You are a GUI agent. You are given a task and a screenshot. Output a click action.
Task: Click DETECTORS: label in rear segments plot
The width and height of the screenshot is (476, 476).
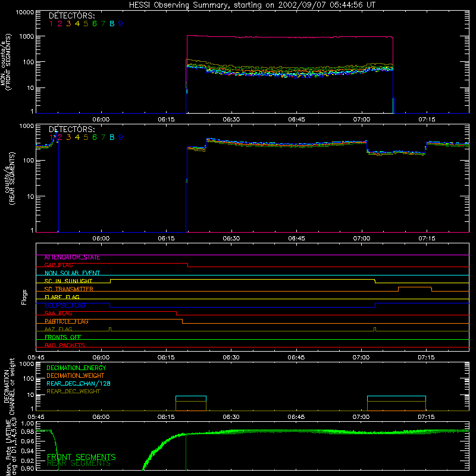pos(71,129)
